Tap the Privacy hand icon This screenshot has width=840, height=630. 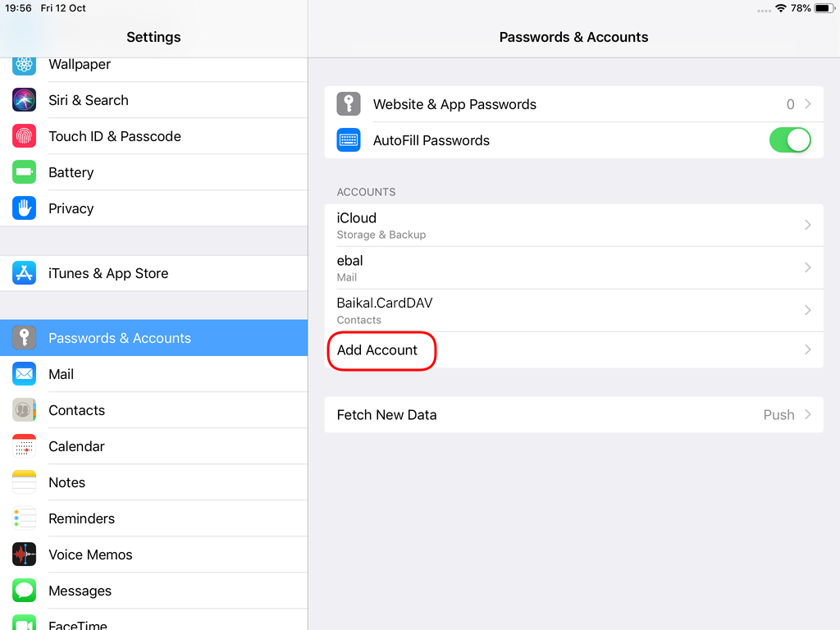tap(24, 208)
